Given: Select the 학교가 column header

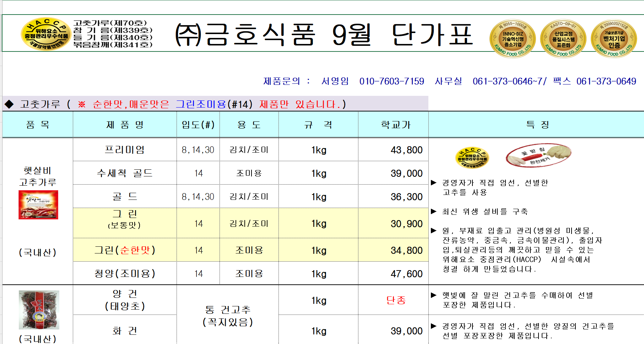Looking at the screenshot, I should [395, 125].
